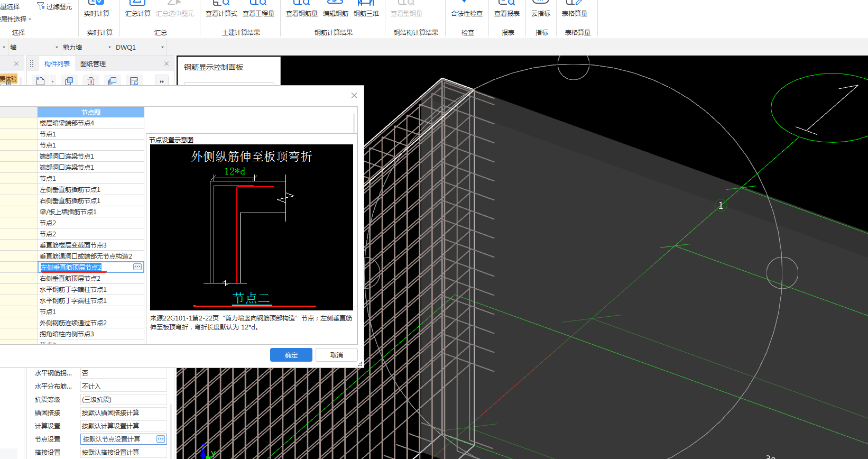This screenshot has width=868, height=459.
Task: Select row 楼层暗梁端部节点4
Action: [91, 123]
